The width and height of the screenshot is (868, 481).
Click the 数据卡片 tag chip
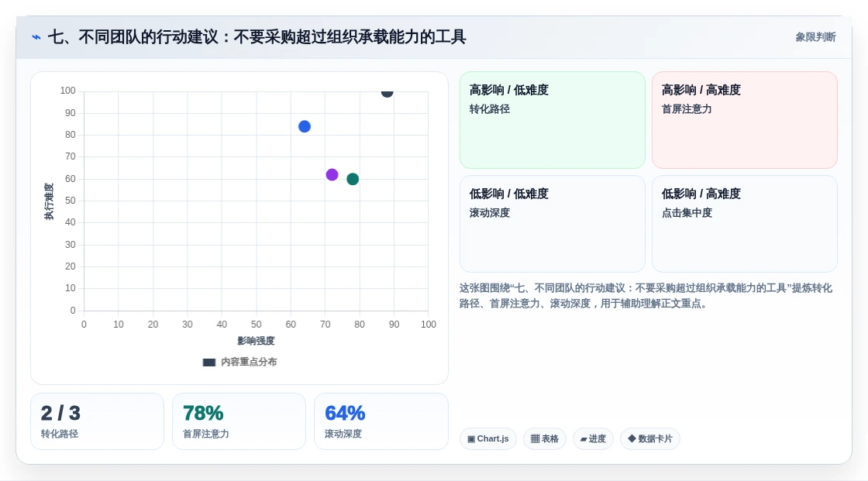click(650, 439)
